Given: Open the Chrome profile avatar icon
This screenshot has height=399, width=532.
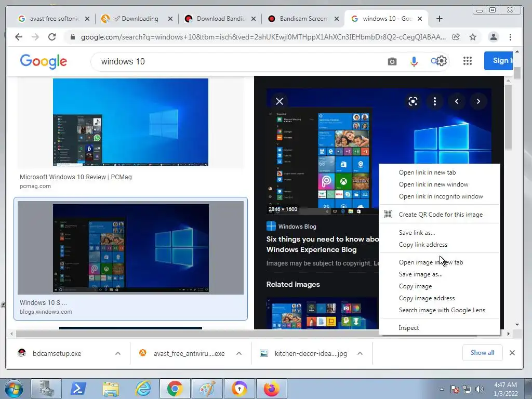Looking at the screenshot, I should pos(494,37).
